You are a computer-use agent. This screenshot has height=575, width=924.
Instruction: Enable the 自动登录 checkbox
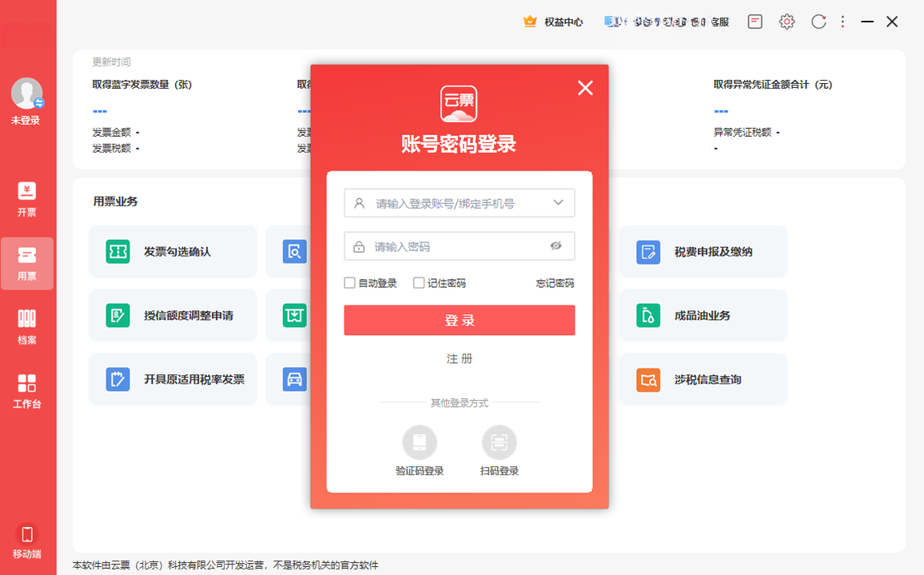coord(349,283)
